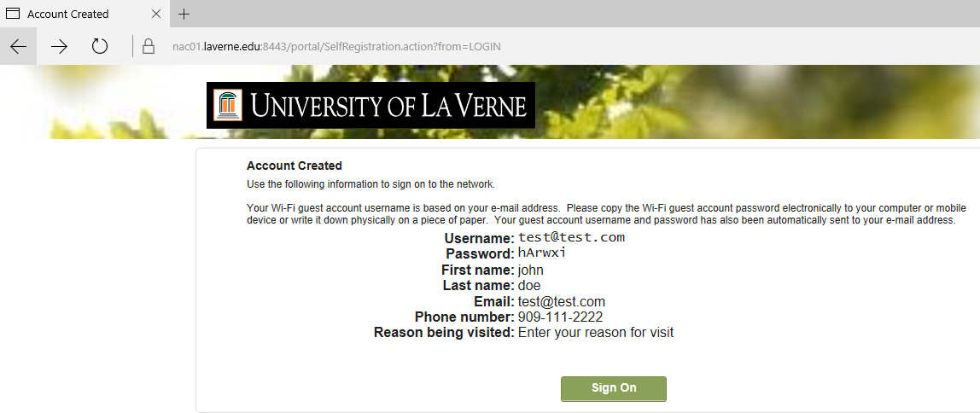The width and height of the screenshot is (980, 413).
Task: Click the last name value doe
Action: coord(529,286)
